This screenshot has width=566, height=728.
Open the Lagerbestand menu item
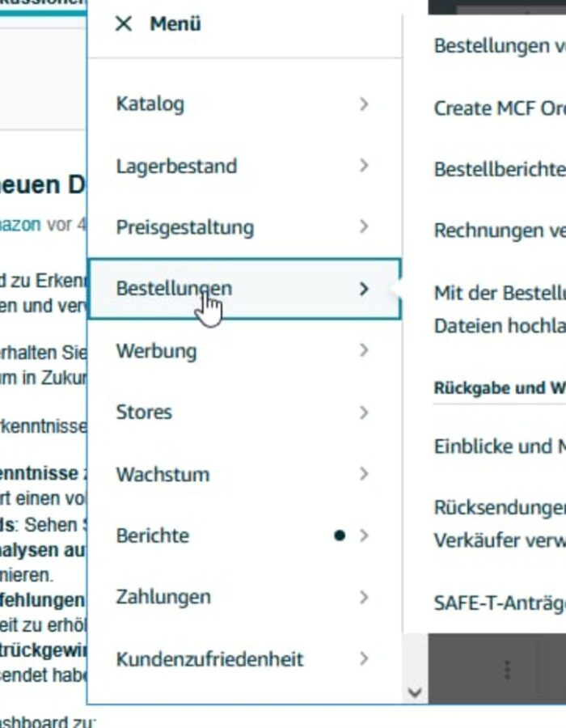(x=176, y=166)
